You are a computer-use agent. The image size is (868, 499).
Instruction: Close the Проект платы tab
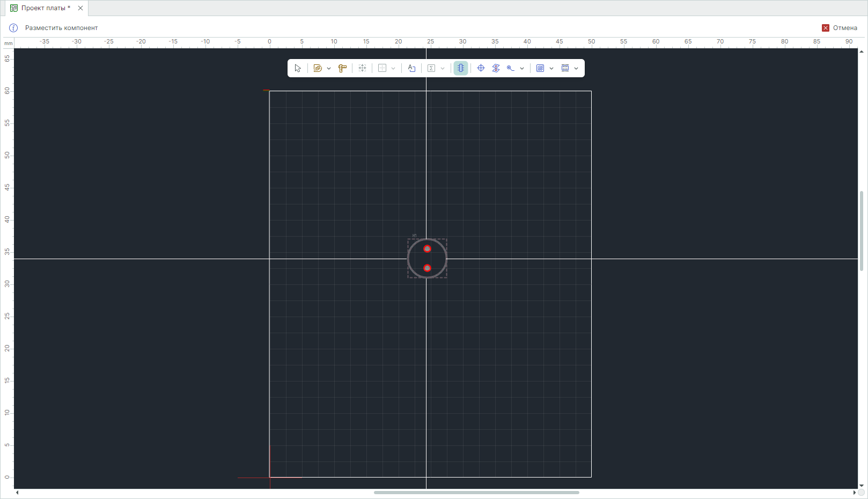tap(80, 8)
